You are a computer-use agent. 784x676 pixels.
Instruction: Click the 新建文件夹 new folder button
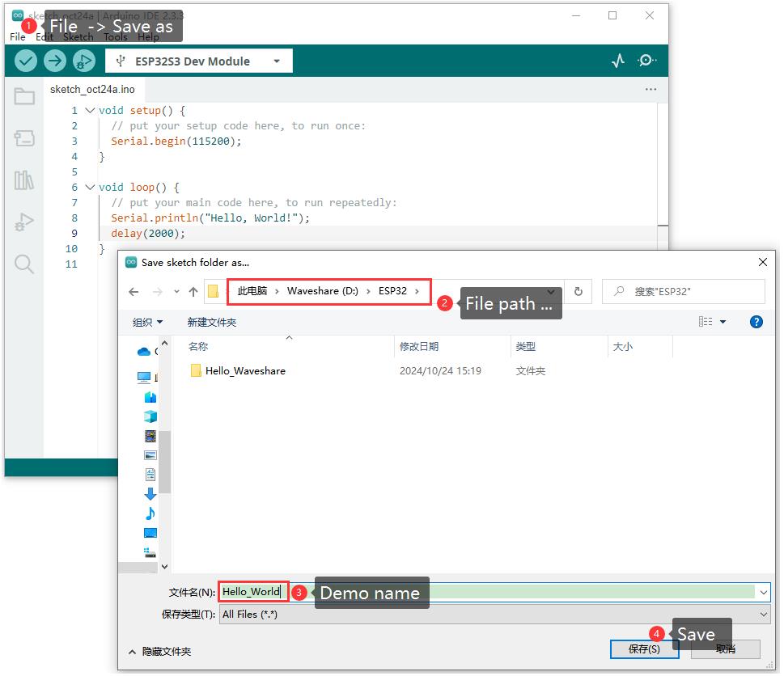(212, 323)
